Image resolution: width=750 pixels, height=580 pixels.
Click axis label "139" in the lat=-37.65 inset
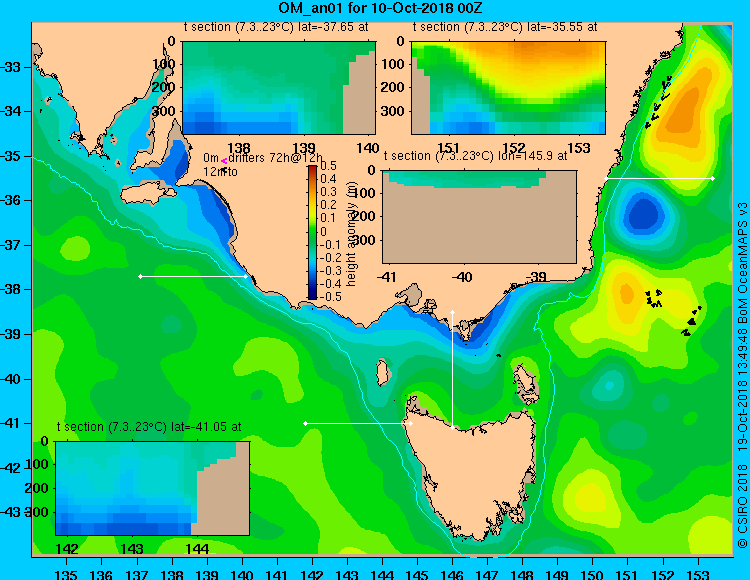click(x=303, y=148)
